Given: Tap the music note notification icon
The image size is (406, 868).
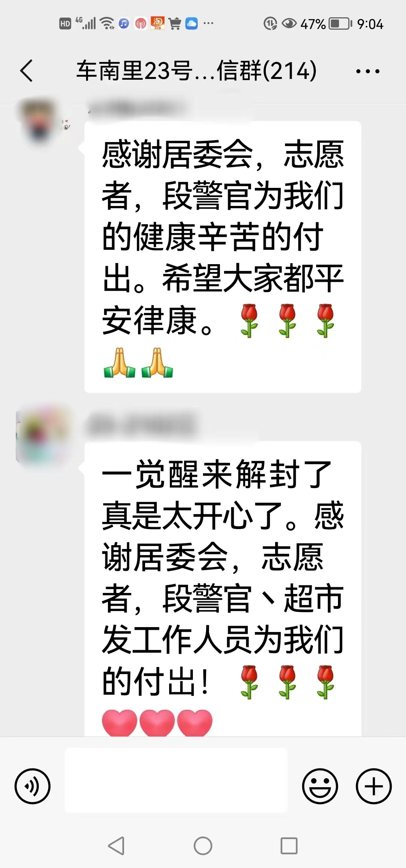Looking at the screenshot, I should click(124, 24).
